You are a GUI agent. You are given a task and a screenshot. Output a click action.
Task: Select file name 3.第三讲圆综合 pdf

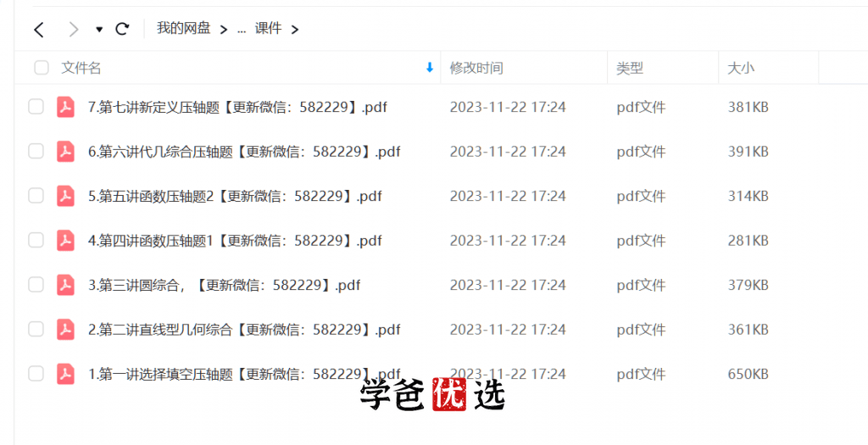click(224, 285)
